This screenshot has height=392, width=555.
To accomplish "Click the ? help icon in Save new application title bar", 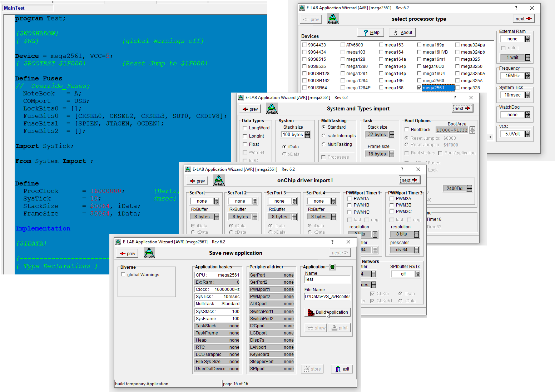I will [x=332, y=242].
